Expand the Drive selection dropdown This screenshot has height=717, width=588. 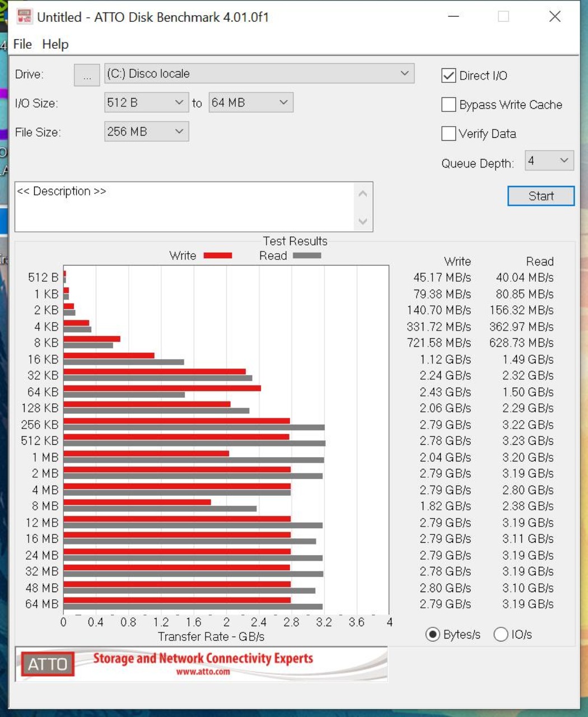click(259, 74)
